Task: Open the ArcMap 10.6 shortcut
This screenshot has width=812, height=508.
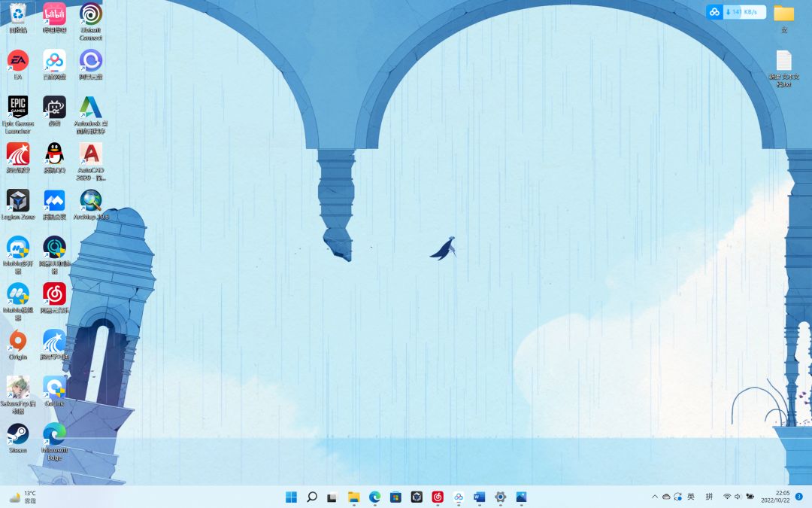Action: [x=91, y=200]
